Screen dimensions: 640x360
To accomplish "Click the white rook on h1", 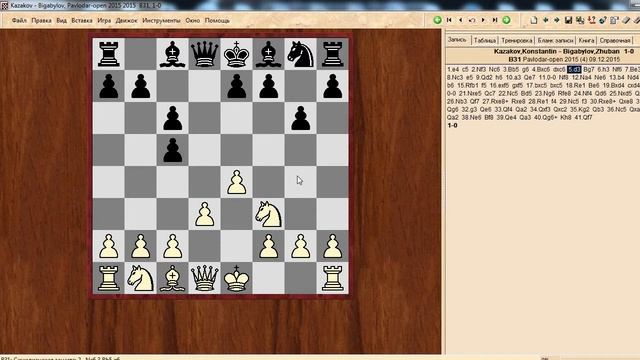I will pos(333,278).
